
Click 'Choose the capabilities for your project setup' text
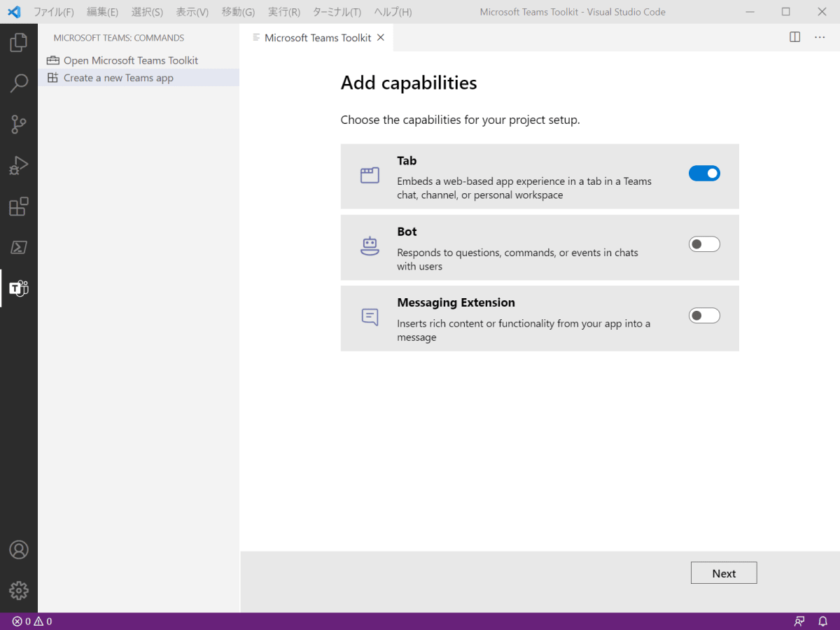click(461, 120)
